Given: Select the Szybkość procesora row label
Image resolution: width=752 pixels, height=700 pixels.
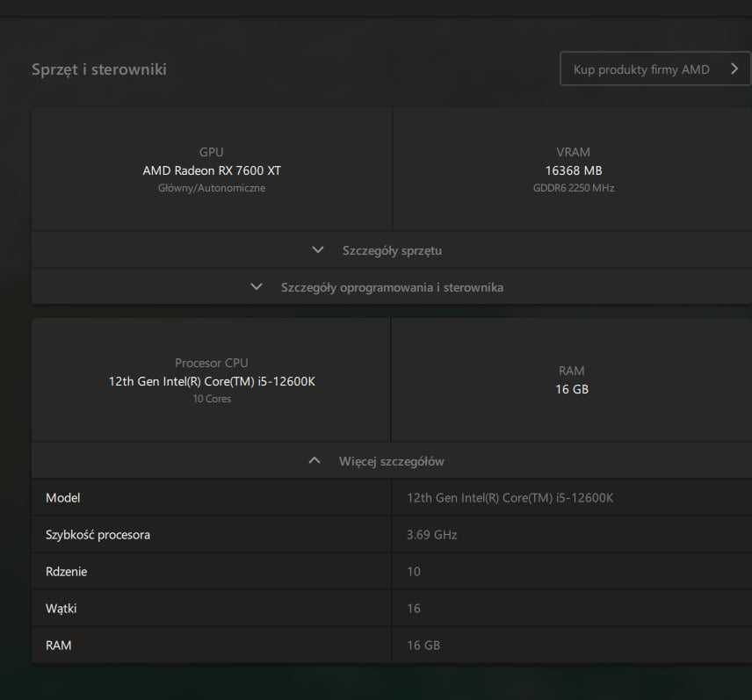Looking at the screenshot, I should pyautogui.click(x=98, y=535).
